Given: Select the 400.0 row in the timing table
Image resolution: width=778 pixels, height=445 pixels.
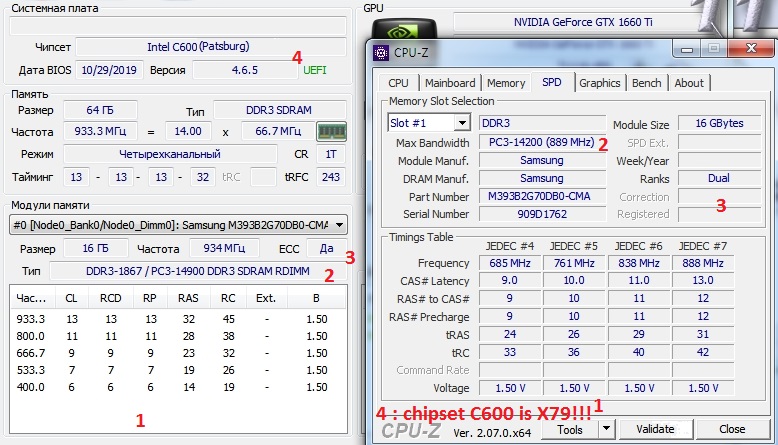Looking at the screenshot, I should pyautogui.click(x=178, y=387).
